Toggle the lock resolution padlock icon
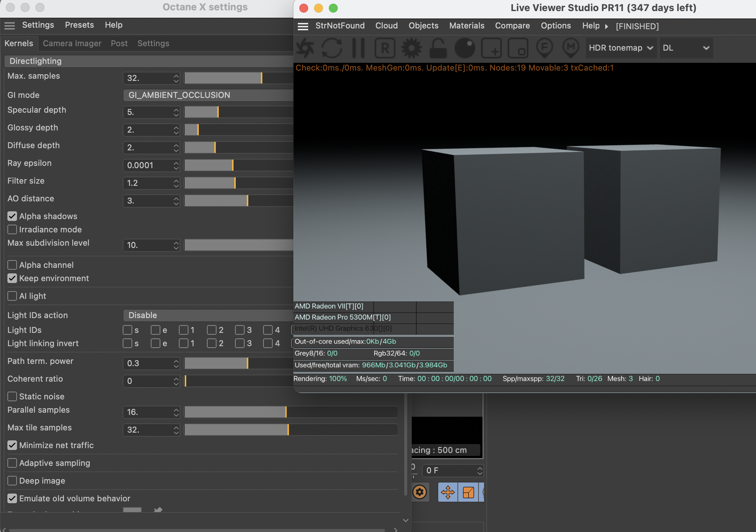Viewport: 756px width, 532px height. [x=438, y=48]
